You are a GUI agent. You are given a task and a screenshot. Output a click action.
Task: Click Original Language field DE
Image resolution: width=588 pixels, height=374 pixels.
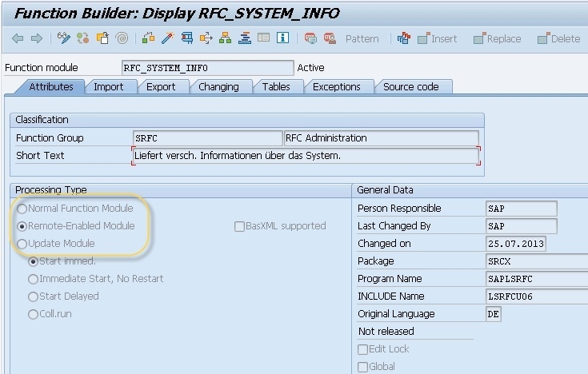[x=493, y=314]
